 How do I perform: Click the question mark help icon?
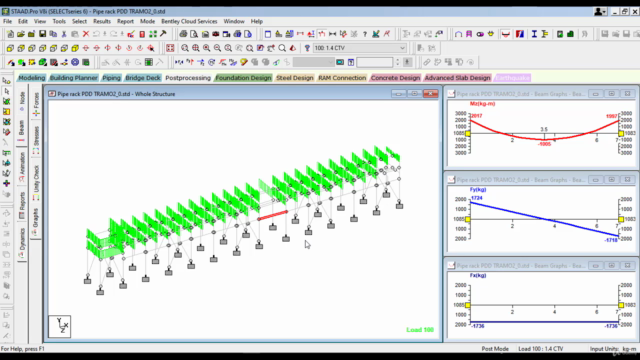[x=365, y=34]
